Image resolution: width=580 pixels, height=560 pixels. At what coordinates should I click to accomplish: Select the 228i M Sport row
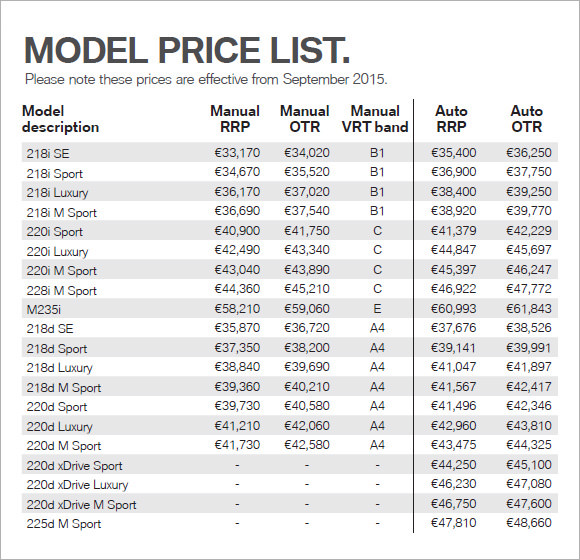click(x=290, y=289)
